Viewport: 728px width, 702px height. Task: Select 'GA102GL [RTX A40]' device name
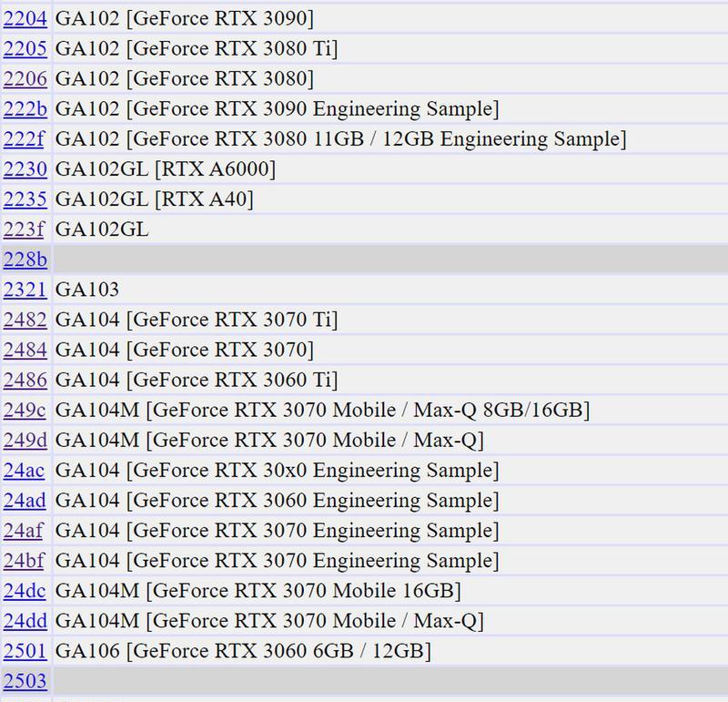point(154,199)
